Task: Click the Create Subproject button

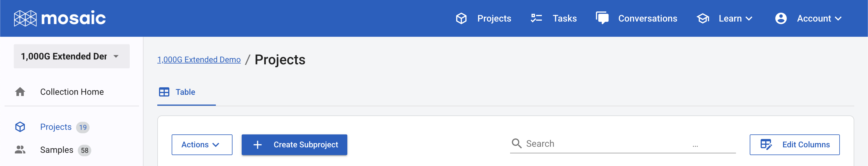Action: click(294, 144)
